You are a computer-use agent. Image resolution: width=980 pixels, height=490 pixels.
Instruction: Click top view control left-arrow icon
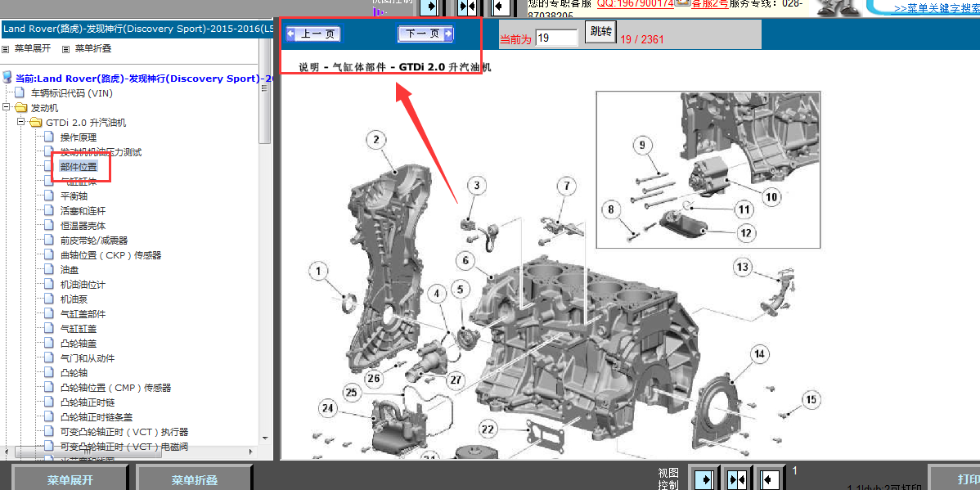pos(500,7)
